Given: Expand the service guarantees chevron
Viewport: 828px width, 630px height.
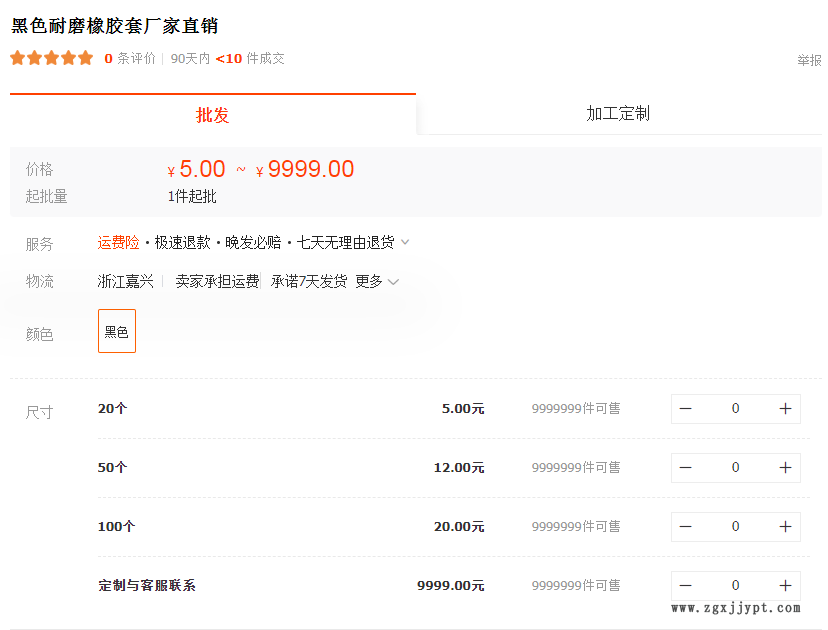Looking at the screenshot, I should click(405, 243).
